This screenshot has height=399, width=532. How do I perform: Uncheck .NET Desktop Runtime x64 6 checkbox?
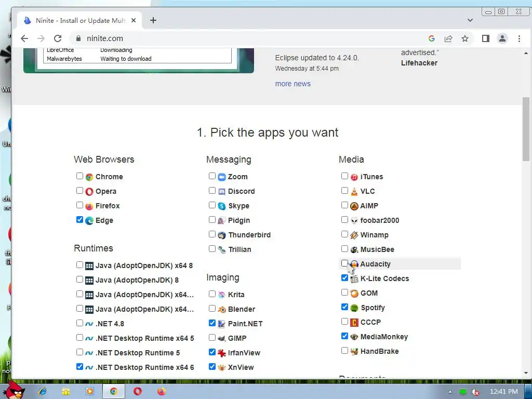[79, 367]
